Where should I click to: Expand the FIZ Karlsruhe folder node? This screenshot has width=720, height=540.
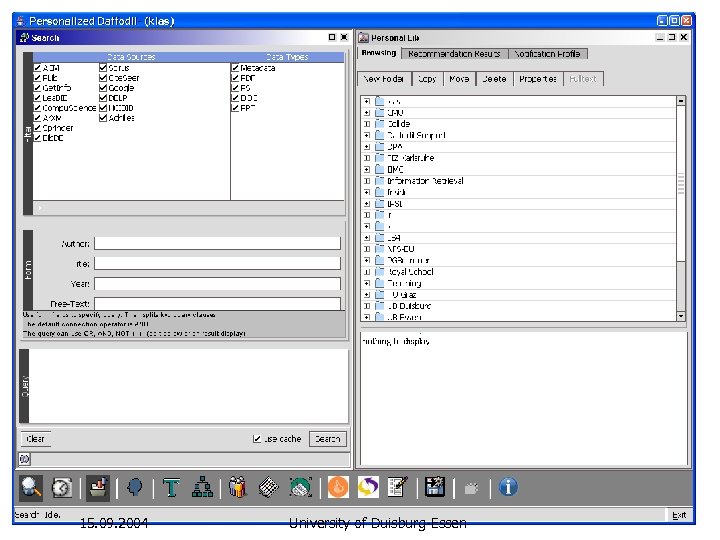367,158
